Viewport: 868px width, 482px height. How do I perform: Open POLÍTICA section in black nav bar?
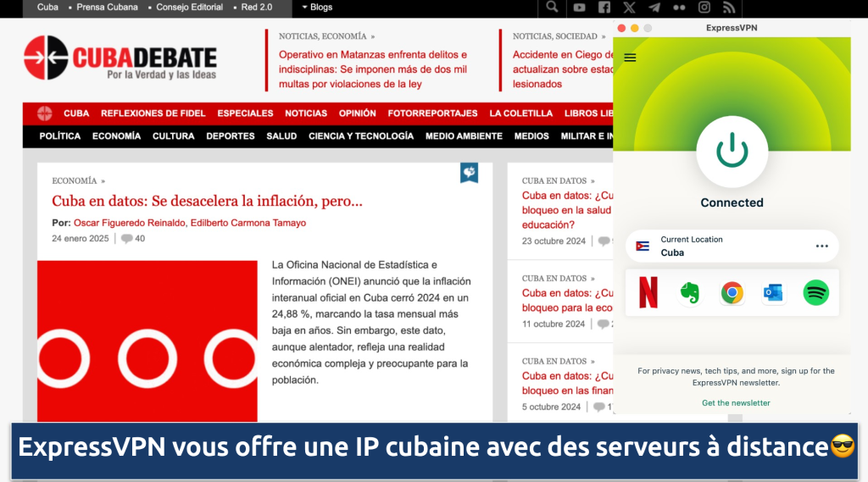[60, 136]
